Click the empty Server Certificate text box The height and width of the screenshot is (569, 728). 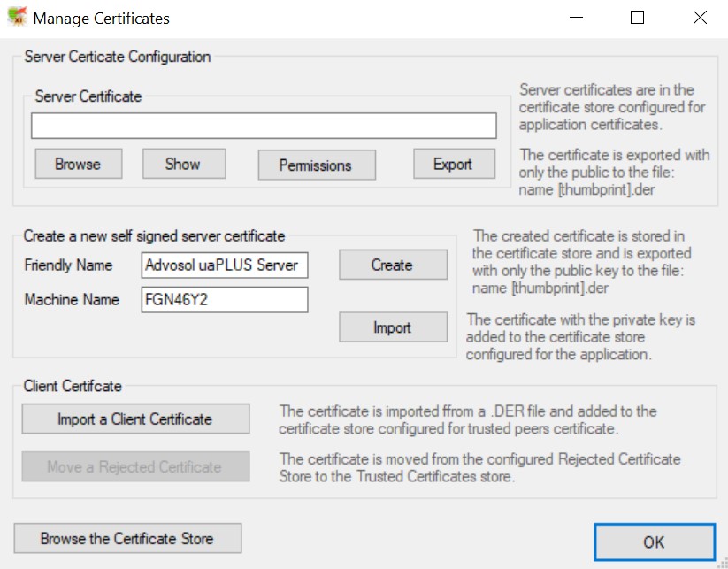pyautogui.click(x=264, y=126)
